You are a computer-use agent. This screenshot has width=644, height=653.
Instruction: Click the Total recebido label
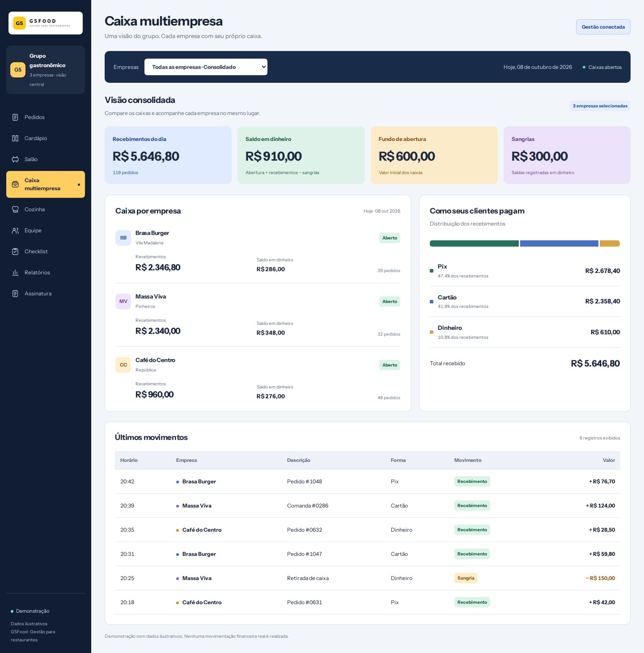pos(447,363)
